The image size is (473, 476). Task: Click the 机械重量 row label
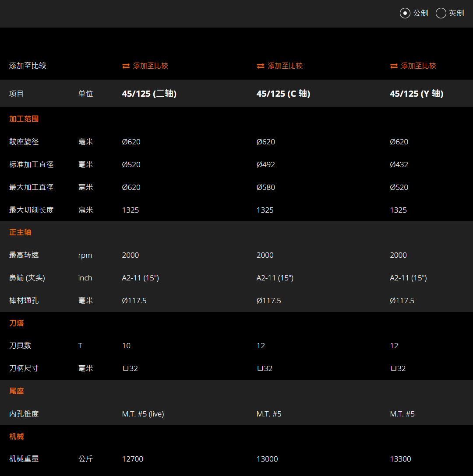[24, 459]
